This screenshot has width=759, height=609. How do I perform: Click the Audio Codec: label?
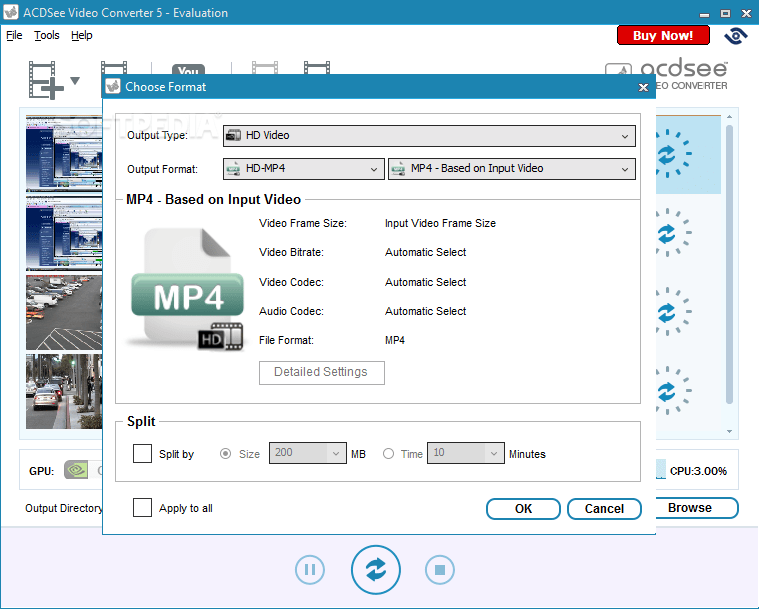[291, 311]
